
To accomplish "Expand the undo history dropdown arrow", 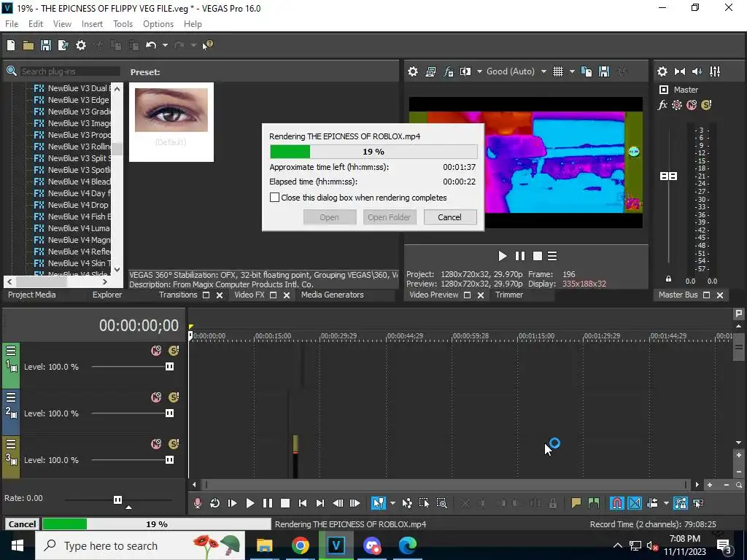I will tap(165, 45).
